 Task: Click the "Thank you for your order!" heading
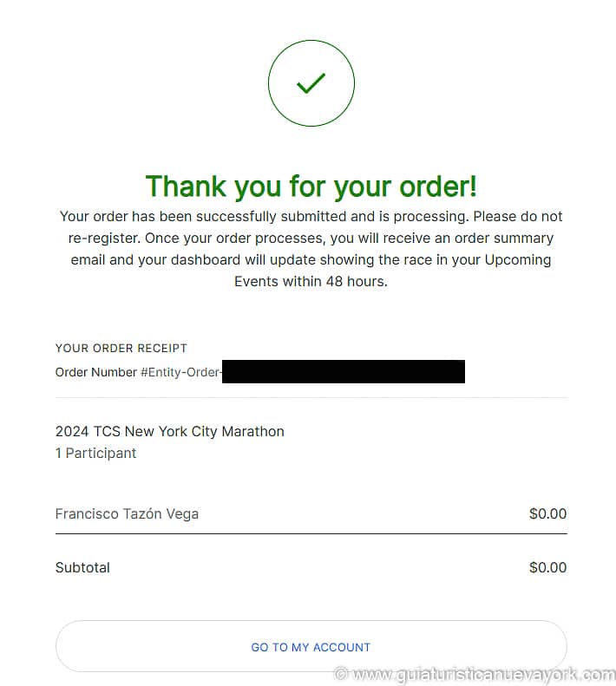(x=311, y=186)
